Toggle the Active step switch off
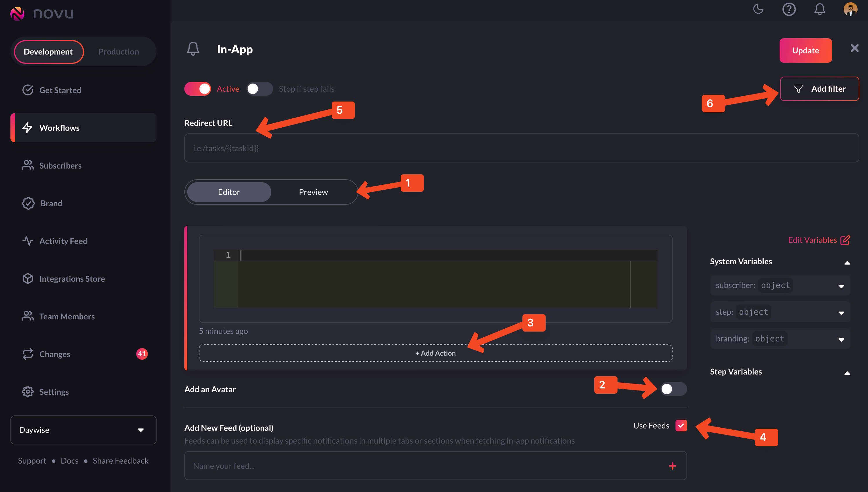Image resolution: width=868 pixels, height=492 pixels. pos(197,89)
